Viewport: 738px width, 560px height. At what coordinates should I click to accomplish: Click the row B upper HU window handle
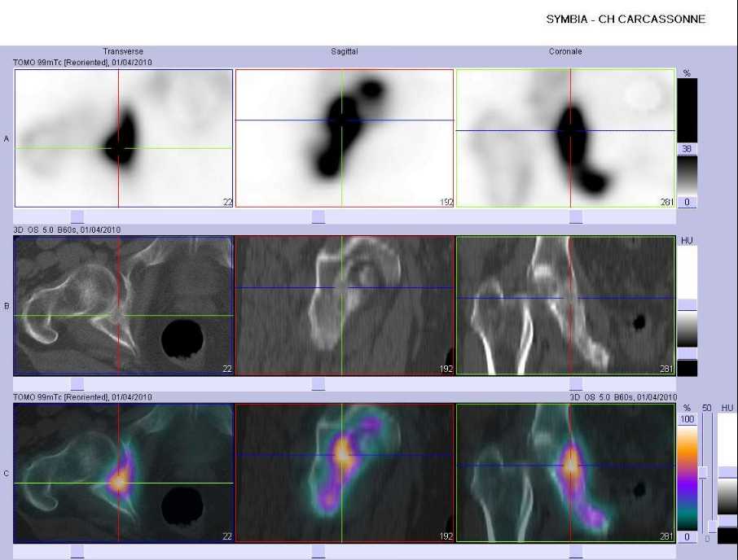click(x=687, y=304)
